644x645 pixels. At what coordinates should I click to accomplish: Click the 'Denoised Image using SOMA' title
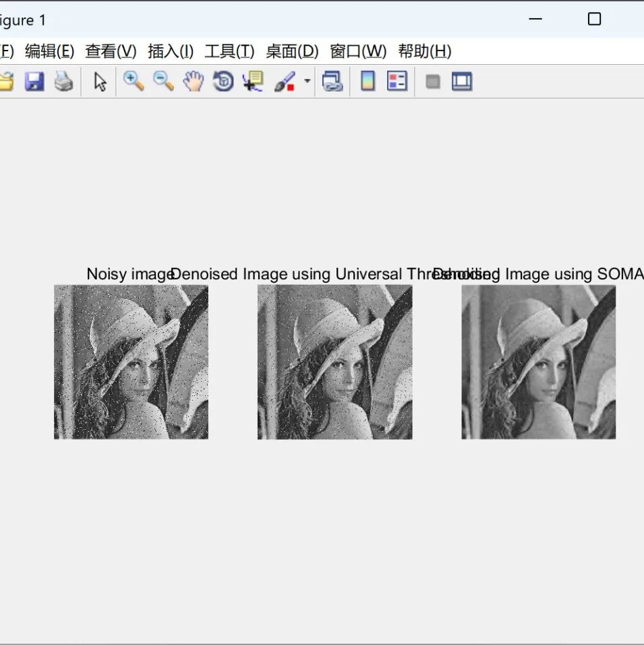coord(538,274)
